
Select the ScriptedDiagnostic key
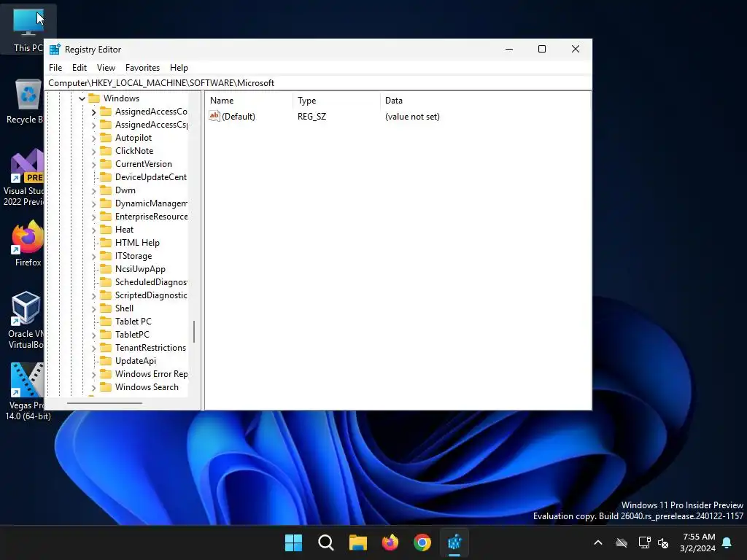[x=151, y=295]
